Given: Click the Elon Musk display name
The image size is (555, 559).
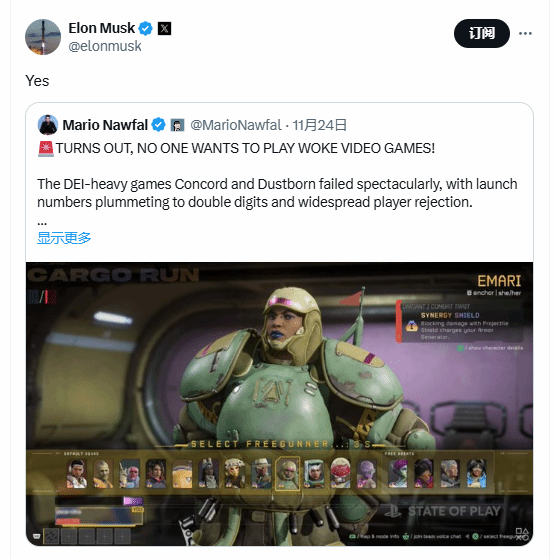Looking at the screenshot, I should coord(102,28).
